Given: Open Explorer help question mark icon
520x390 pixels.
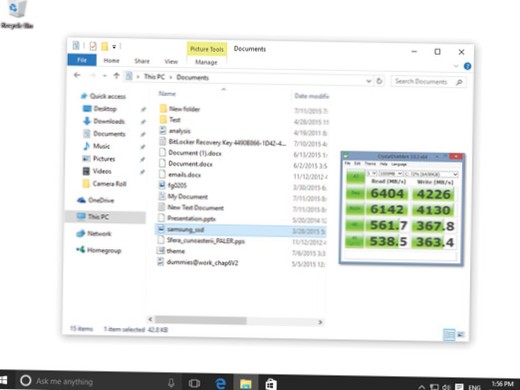Looking at the screenshot, I should (467, 66).
